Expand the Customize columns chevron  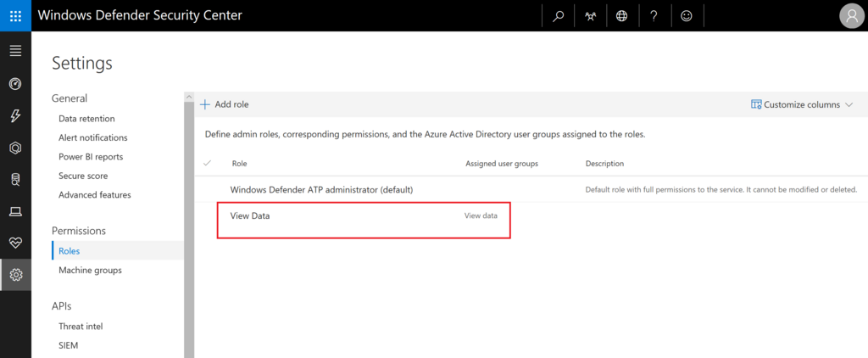tap(849, 104)
